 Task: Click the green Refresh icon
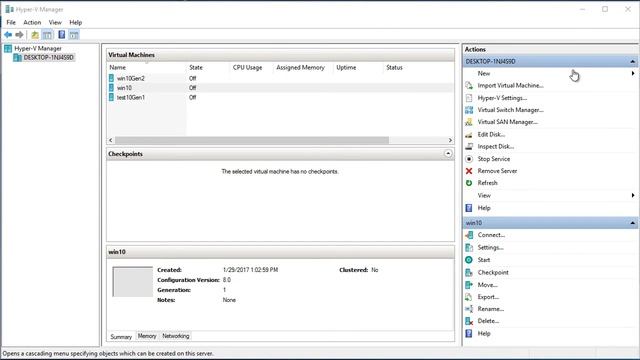coord(469,183)
